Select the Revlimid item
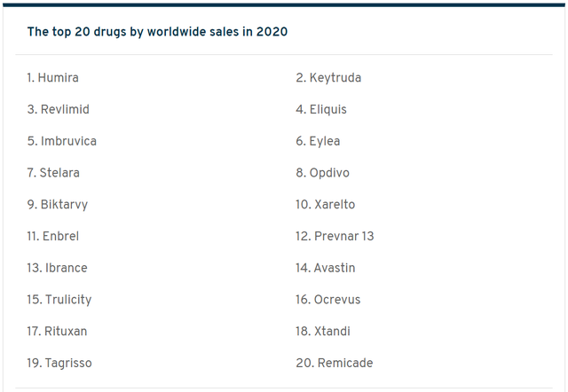 click(59, 109)
